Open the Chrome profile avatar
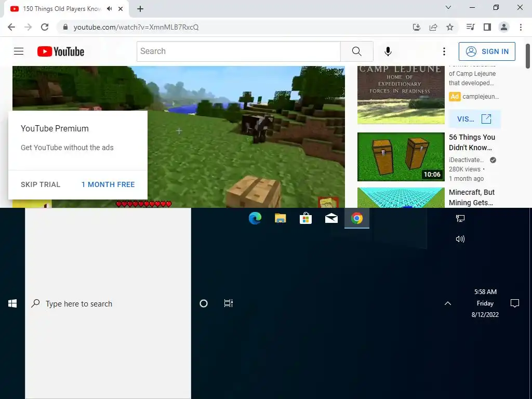Screen dimensions: 532x399 pos(504,27)
